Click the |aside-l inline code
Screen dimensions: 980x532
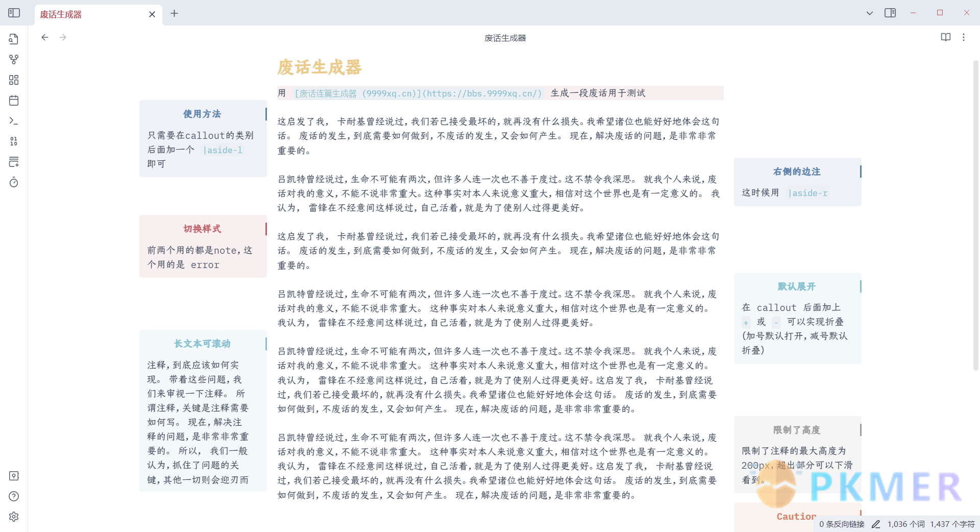(x=223, y=150)
